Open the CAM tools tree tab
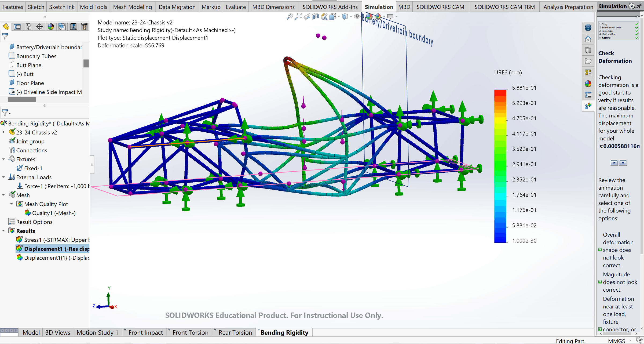 (84, 27)
